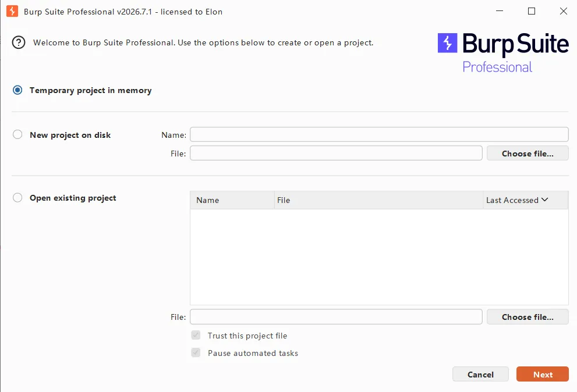The height and width of the screenshot is (392, 577).
Task: Choose file for existing project
Action: tap(528, 316)
